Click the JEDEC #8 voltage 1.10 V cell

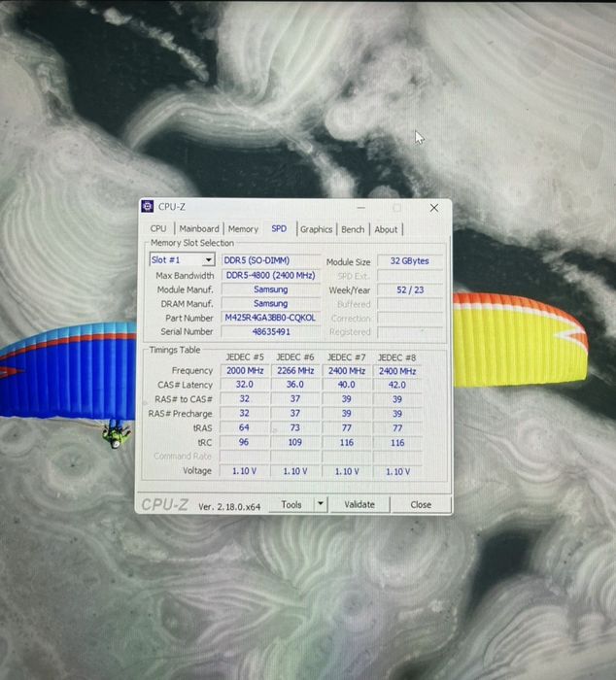397,471
